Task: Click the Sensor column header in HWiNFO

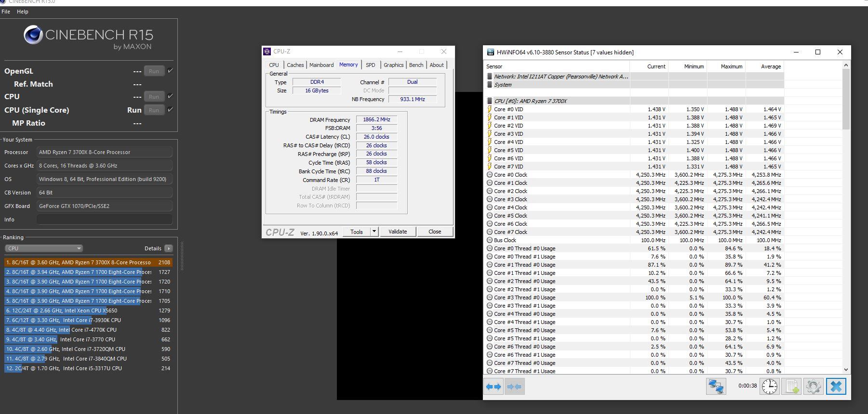Action: (x=557, y=66)
